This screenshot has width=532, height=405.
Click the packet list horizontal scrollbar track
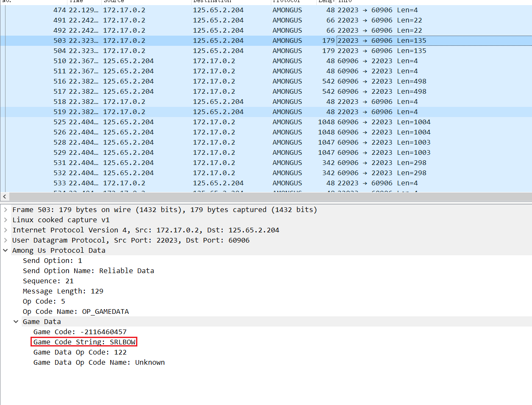pyautogui.click(x=270, y=196)
